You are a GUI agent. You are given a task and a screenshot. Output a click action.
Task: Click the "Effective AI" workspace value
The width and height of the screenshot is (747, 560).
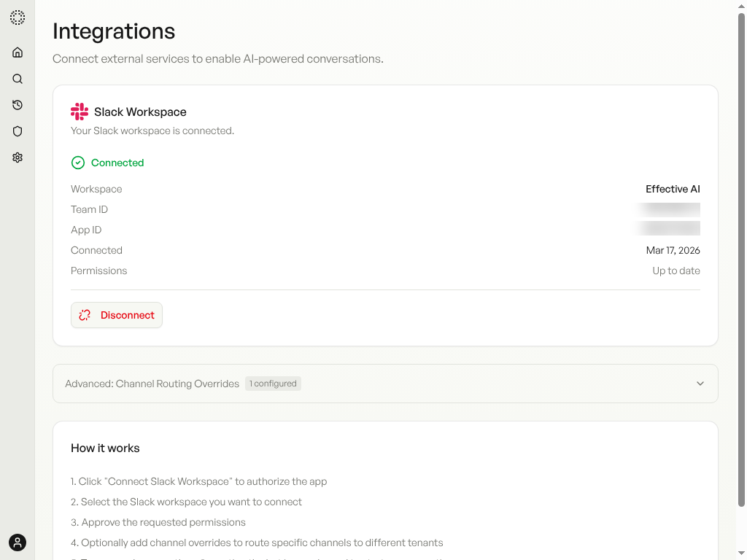tap(673, 189)
